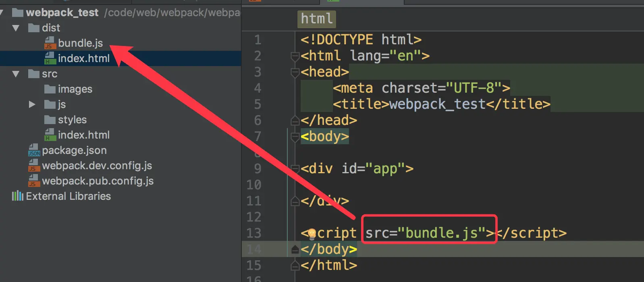This screenshot has width=644, height=282.
Task: Click the charset="UTF-8" attribute
Action: pos(441,88)
